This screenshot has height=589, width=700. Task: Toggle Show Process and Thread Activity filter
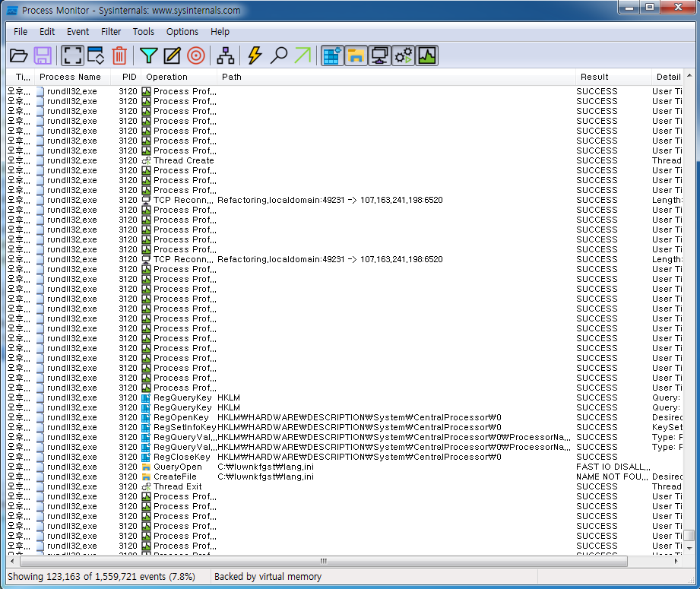[403, 55]
